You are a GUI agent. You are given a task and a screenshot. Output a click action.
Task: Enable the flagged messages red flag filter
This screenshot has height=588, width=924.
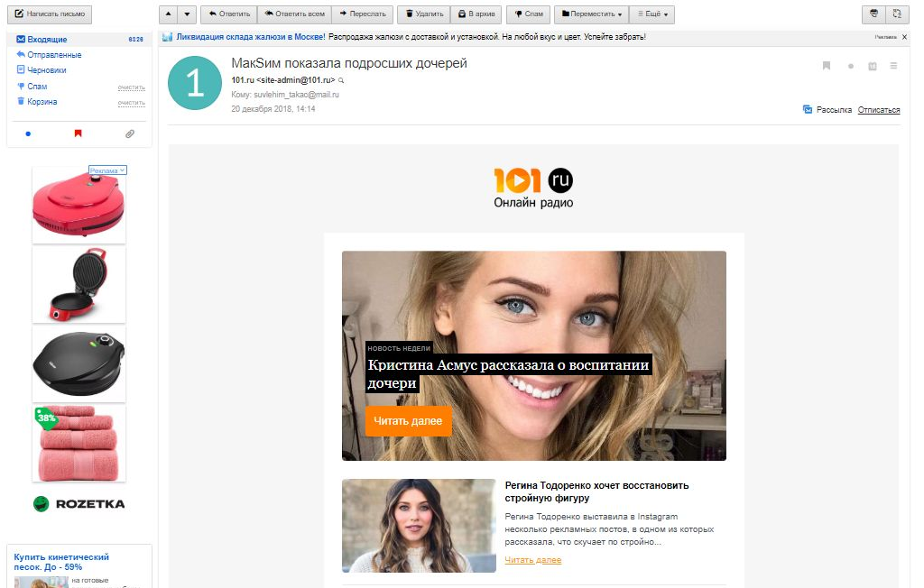click(x=77, y=133)
